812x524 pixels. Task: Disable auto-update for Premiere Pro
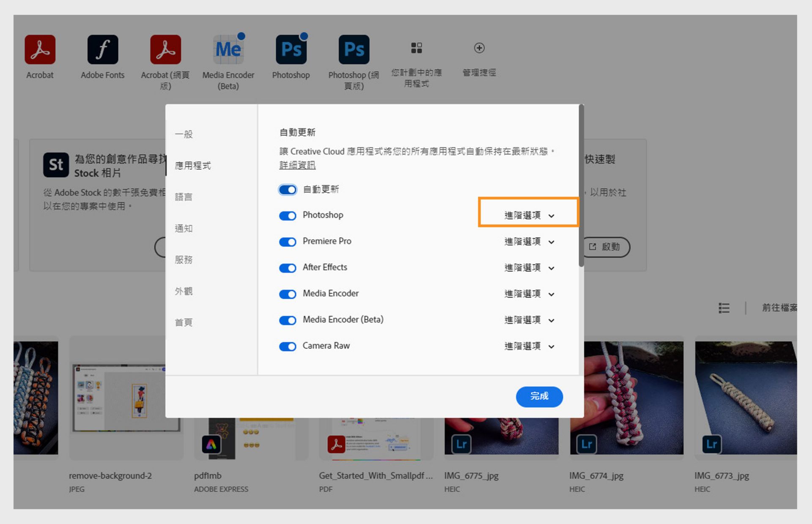pyautogui.click(x=288, y=242)
